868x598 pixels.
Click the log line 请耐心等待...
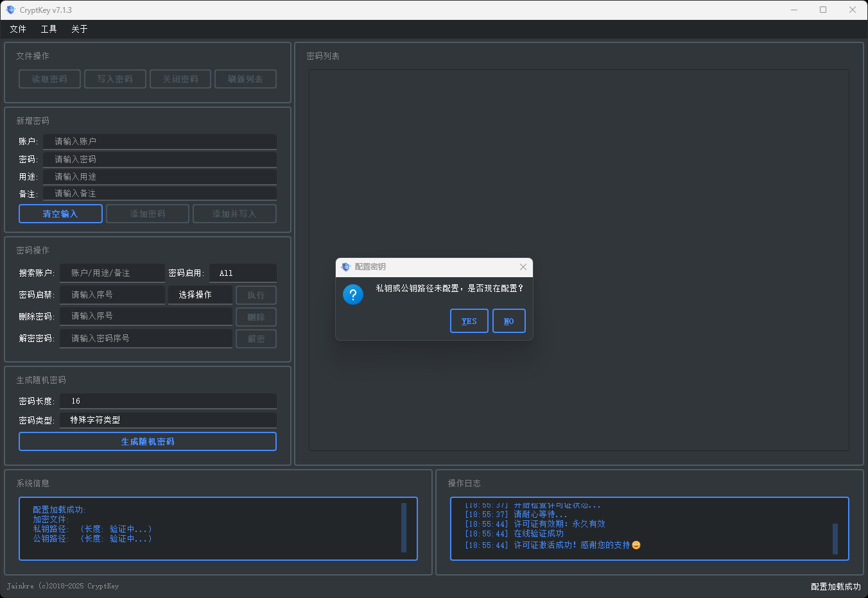[516, 515]
